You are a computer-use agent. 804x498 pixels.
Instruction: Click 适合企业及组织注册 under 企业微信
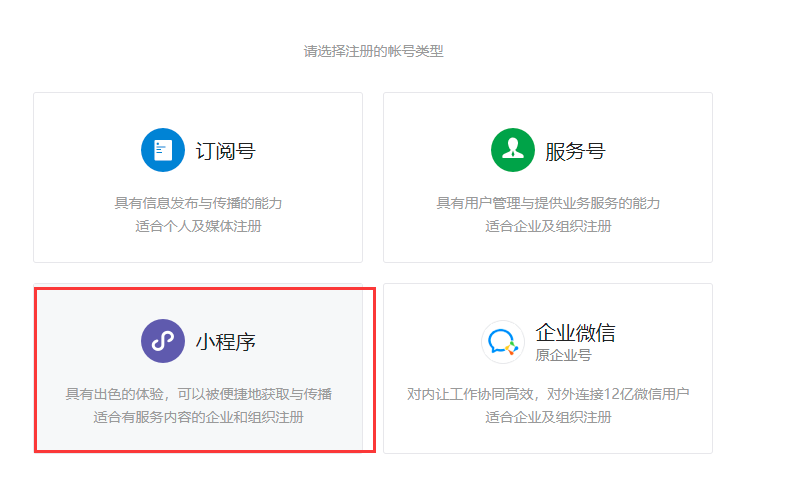pos(548,417)
